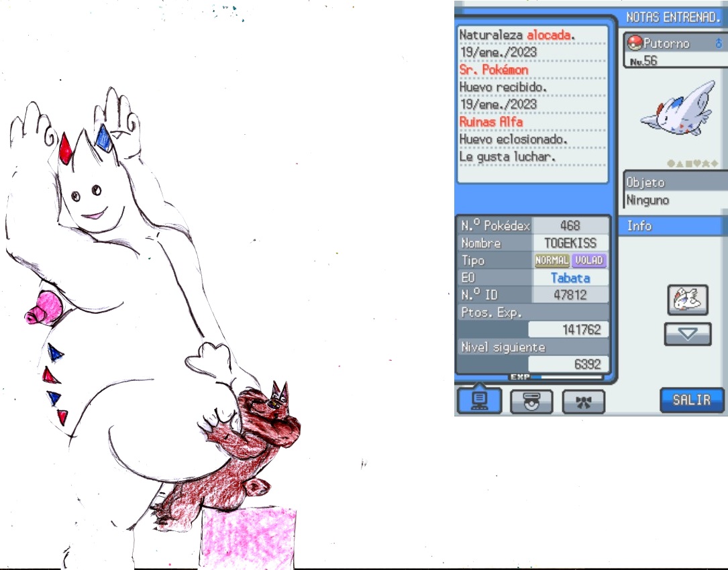Screen dimensions: 728x570
Task: Click the Nombre label
Action: [481, 243]
